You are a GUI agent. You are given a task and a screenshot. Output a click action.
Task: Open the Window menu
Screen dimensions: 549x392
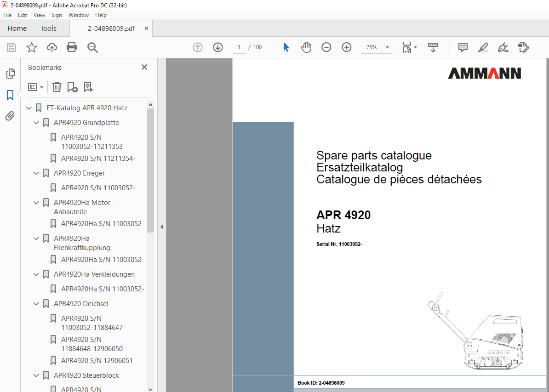coord(79,15)
